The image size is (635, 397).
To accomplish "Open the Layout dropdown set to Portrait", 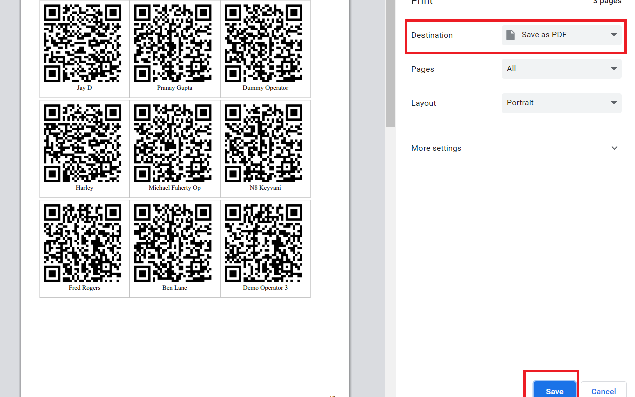I will point(561,103).
